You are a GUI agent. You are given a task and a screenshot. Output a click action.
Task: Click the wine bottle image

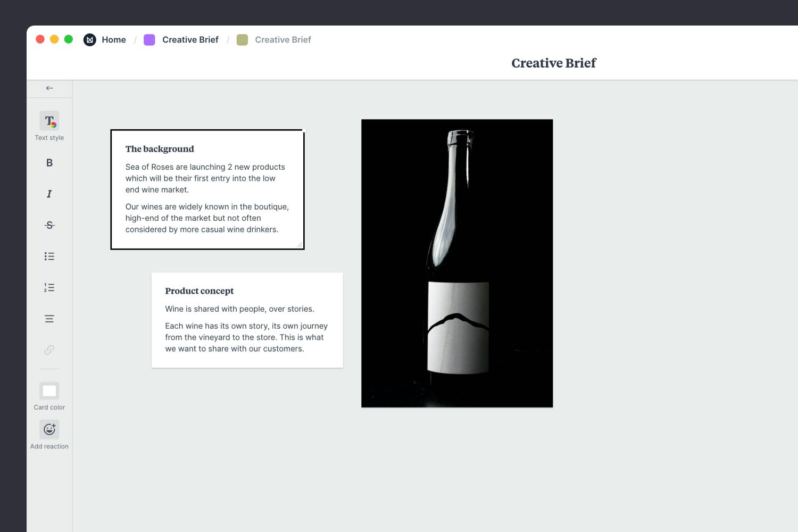pyautogui.click(x=456, y=263)
